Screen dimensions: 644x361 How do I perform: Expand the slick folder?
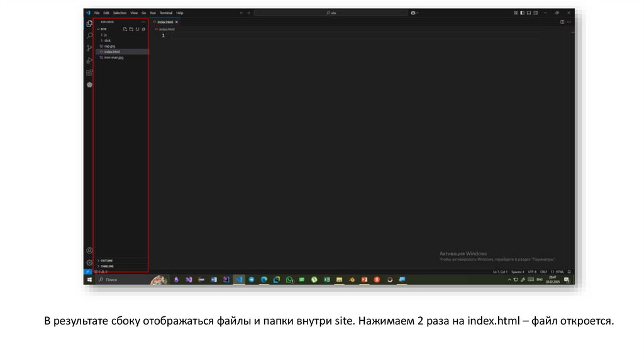pos(106,41)
